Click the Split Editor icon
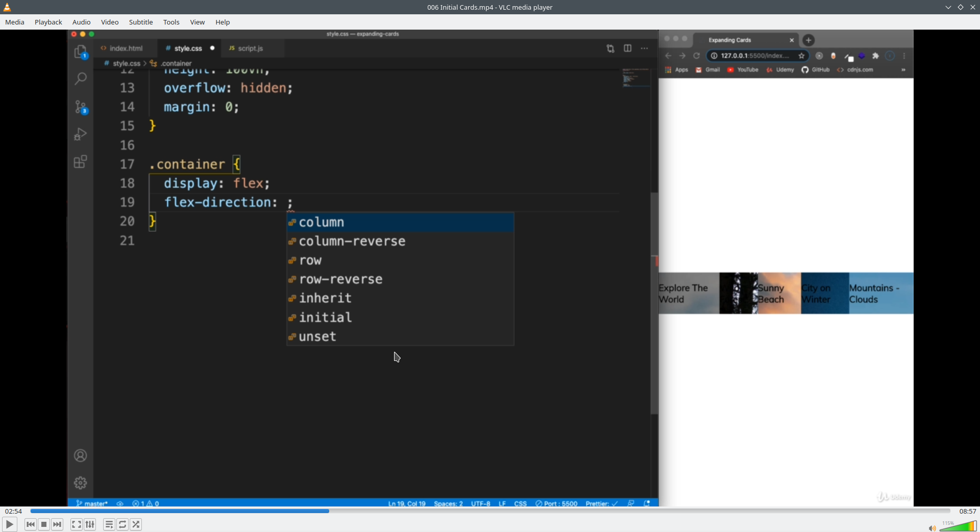 (x=628, y=49)
